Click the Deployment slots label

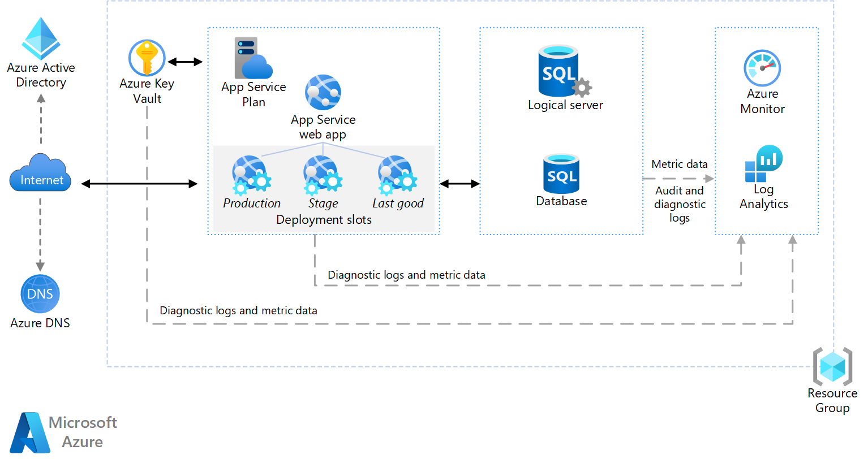pos(323,220)
